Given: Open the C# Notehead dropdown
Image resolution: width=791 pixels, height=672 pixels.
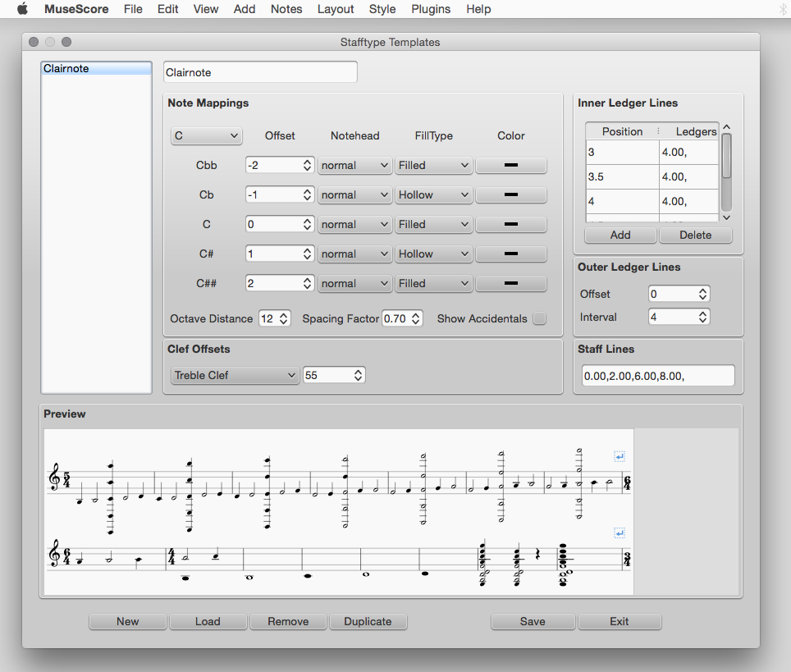Looking at the screenshot, I should (354, 254).
